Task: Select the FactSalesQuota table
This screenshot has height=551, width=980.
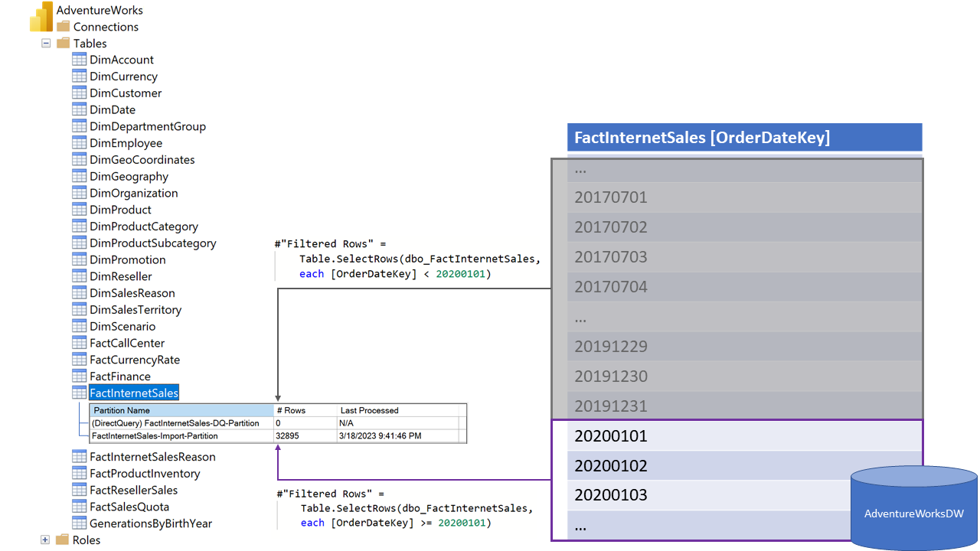Action: [x=129, y=507]
